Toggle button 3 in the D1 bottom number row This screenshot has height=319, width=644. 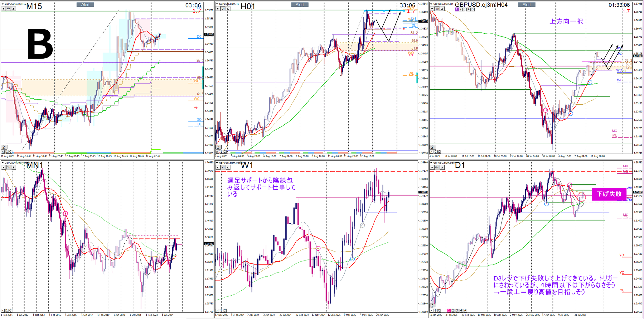[457, 311]
